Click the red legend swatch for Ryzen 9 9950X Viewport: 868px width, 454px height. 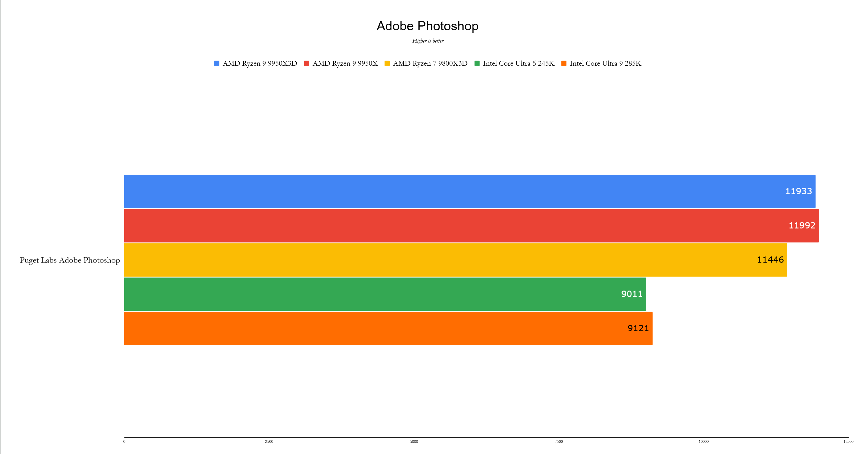click(307, 63)
